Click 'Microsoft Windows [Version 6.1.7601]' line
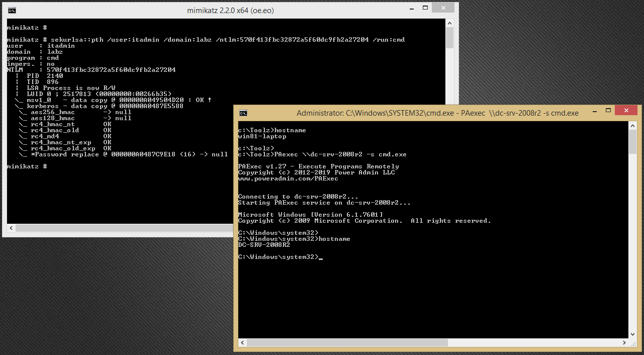 pyautogui.click(x=310, y=215)
